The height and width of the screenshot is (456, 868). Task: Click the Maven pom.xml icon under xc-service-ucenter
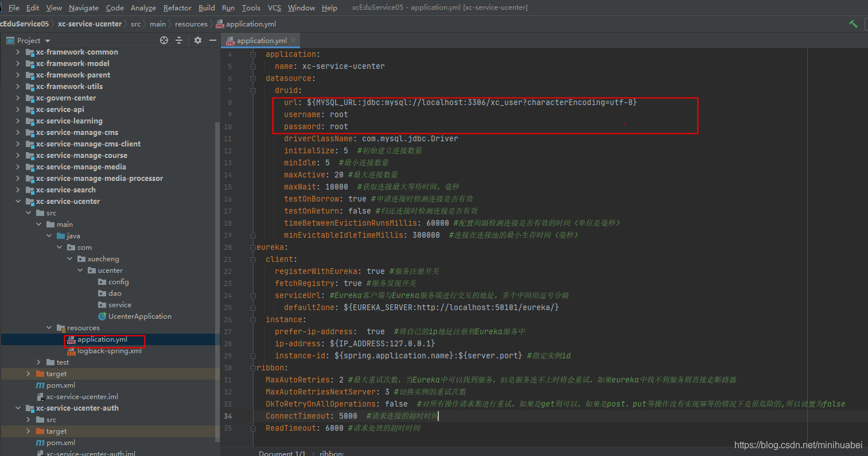coord(40,385)
